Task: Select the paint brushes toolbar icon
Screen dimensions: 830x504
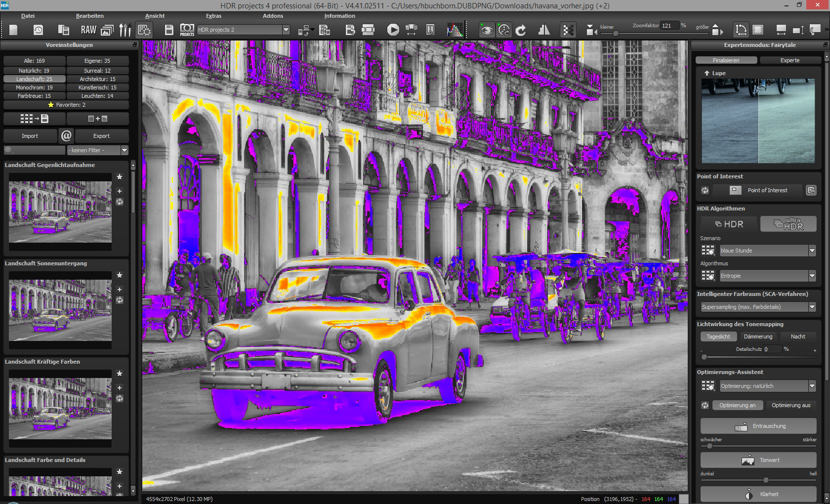Action: tap(125, 30)
